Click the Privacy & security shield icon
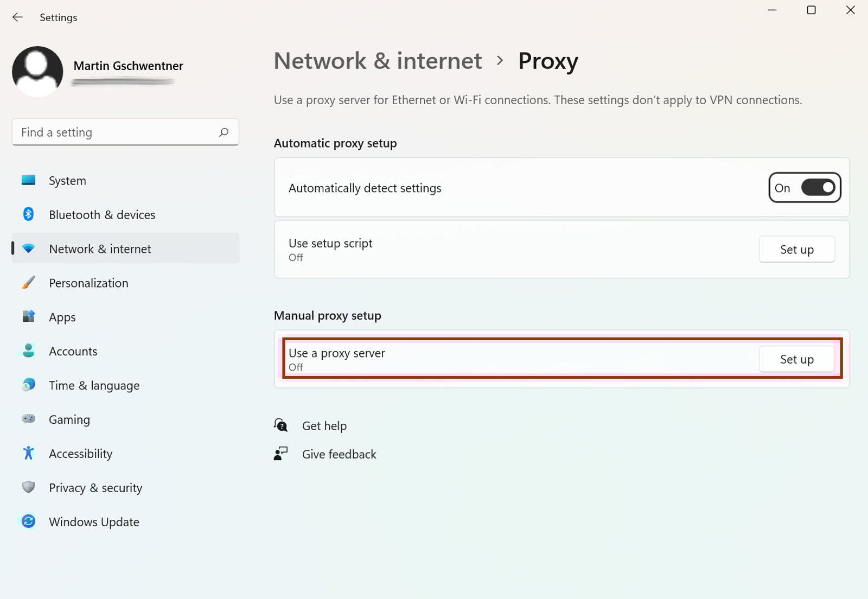The image size is (868, 599). click(28, 487)
